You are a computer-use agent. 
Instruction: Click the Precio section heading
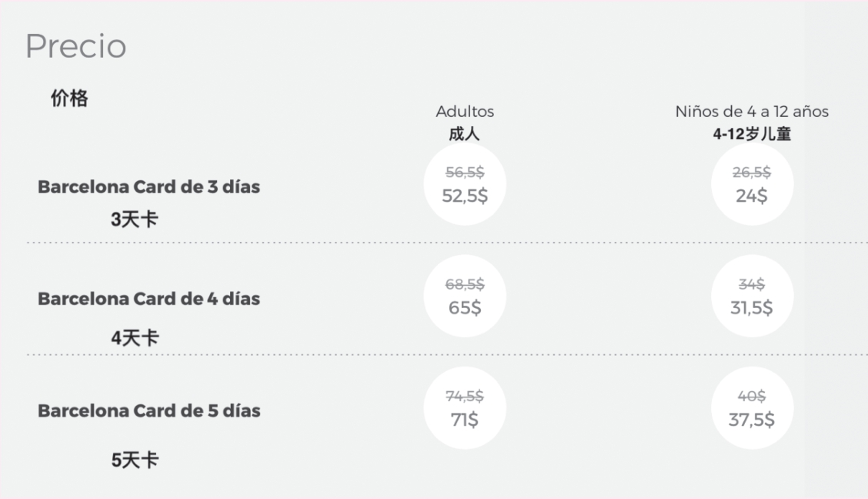(75, 47)
